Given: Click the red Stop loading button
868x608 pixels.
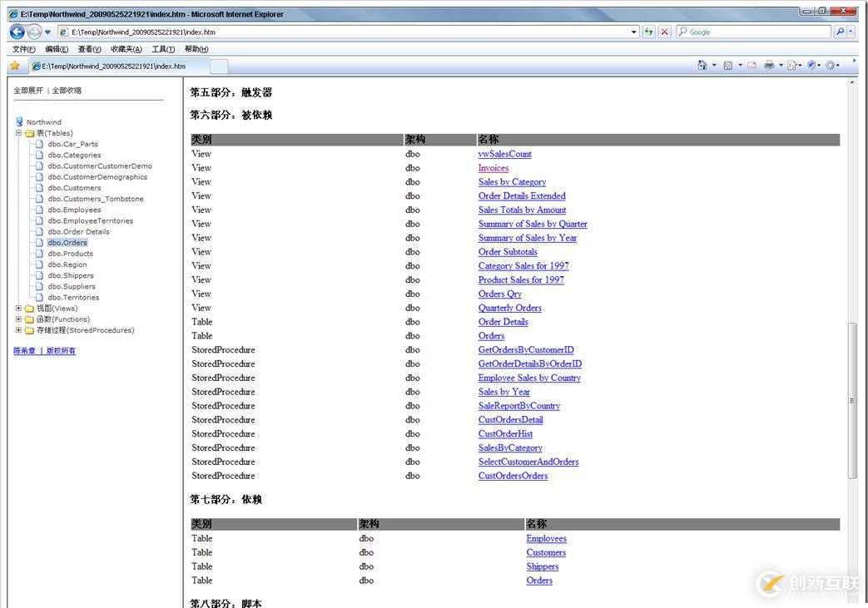Looking at the screenshot, I should [665, 32].
